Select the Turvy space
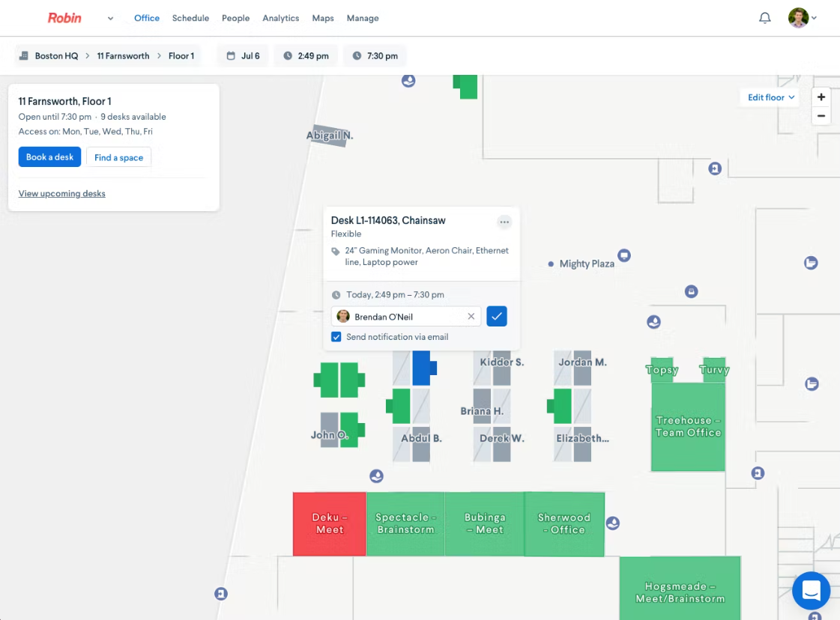 (x=713, y=369)
